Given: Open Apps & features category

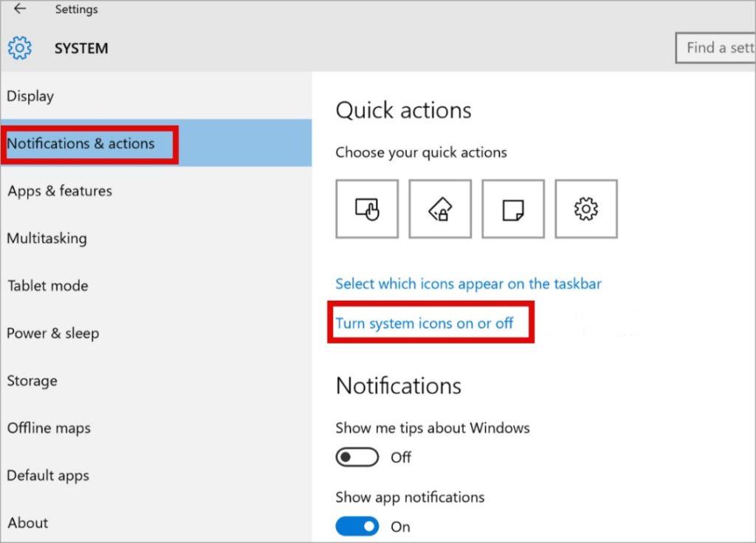Looking at the screenshot, I should point(157,191).
